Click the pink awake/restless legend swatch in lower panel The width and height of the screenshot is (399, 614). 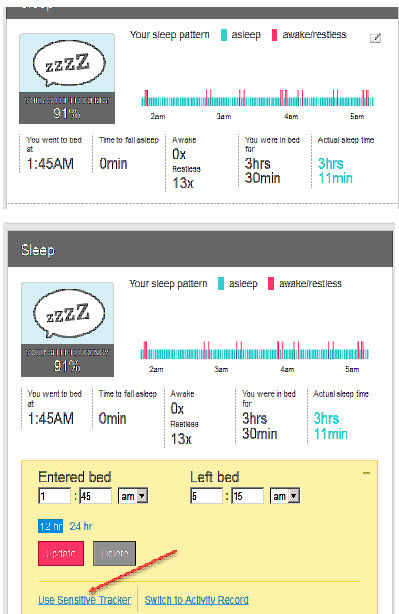(x=271, y=284)
